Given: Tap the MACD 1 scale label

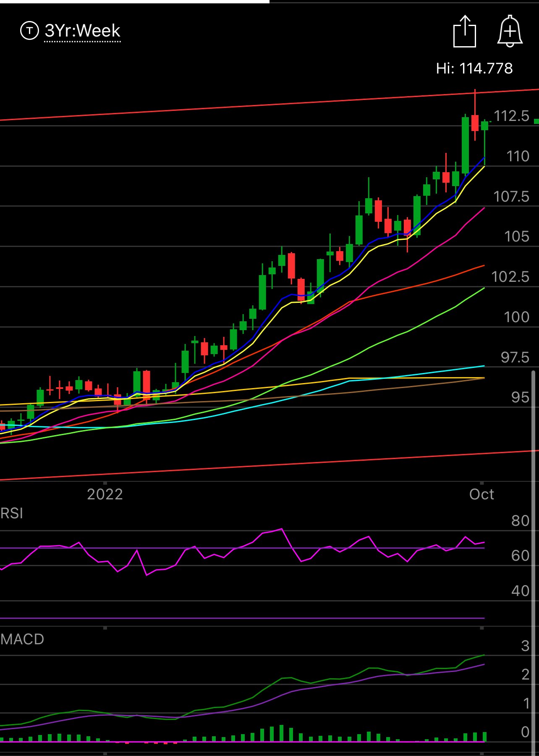Looking at the screenshot, I should point(526,703).
